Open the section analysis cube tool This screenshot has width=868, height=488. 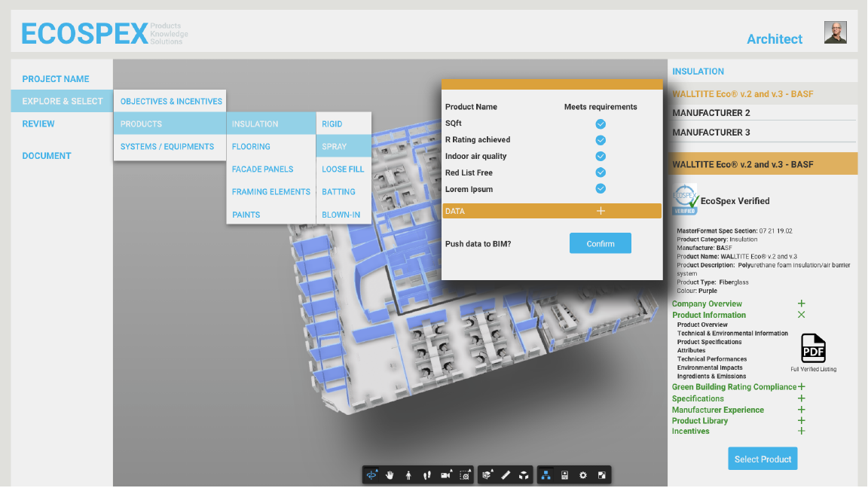pyautogui.click(x=487, y=474)
